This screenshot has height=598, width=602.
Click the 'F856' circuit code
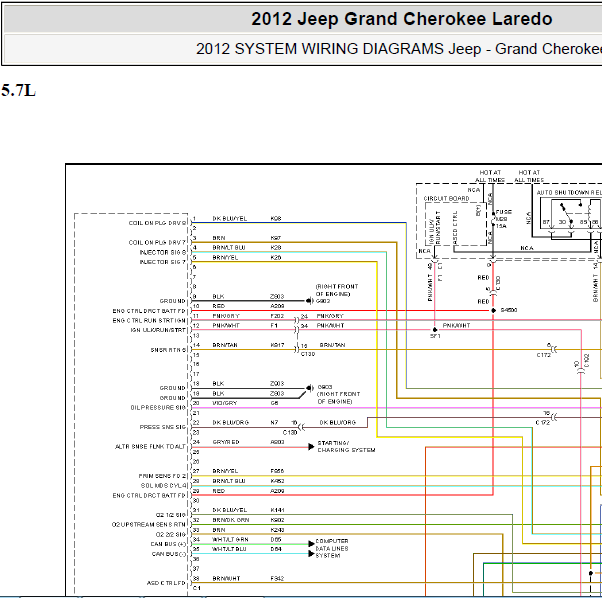(277, 471)
